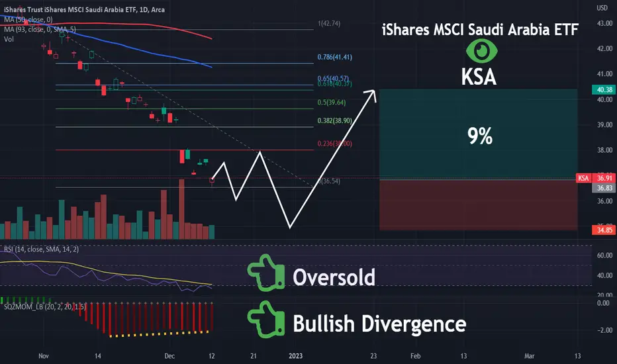The height and width of the screenshot is (364, 617).
Task: Open the RSI 14 indicator legend
Action: point(41,249)
